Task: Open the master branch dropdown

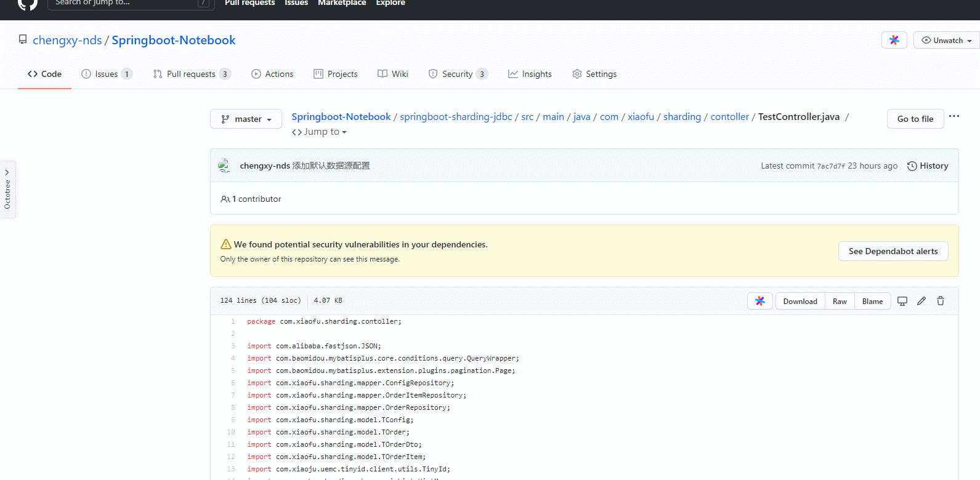Action: pos(246,119)
